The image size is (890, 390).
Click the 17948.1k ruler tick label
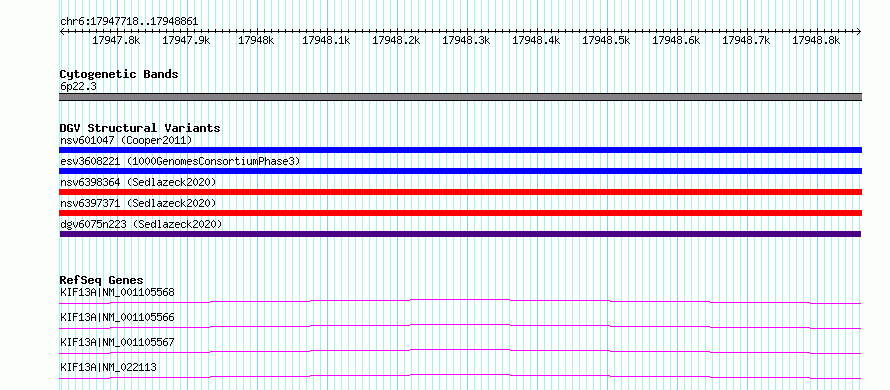tap(326, 40)
